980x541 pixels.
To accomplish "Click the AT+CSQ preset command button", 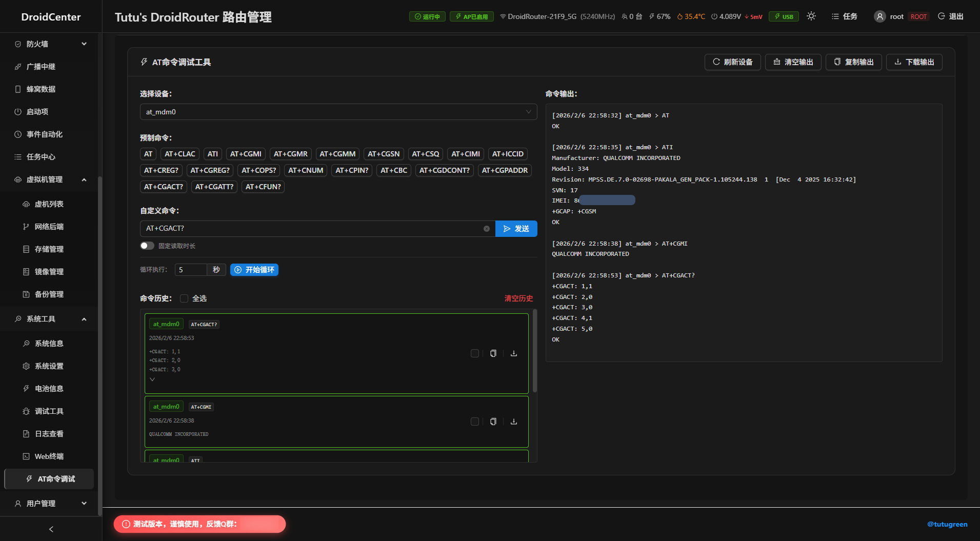I will [x=425, y=154].
